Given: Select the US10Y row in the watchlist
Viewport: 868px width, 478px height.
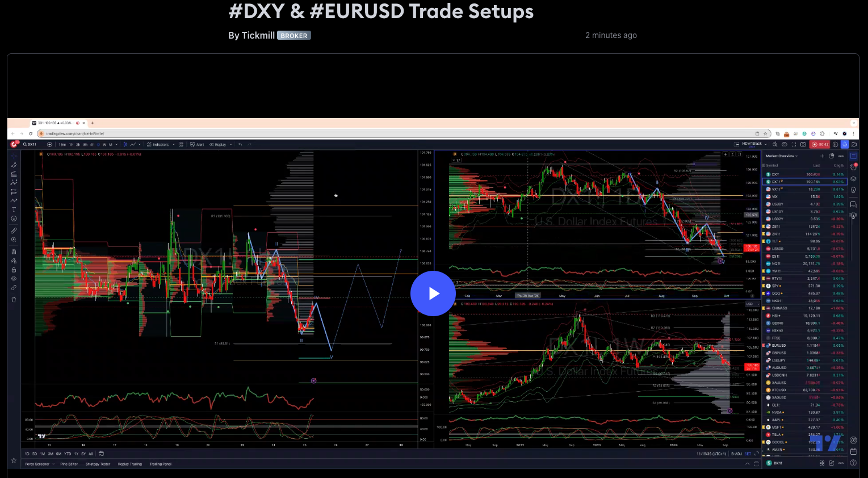Looking at the screenshot, I should coord(805,211).
